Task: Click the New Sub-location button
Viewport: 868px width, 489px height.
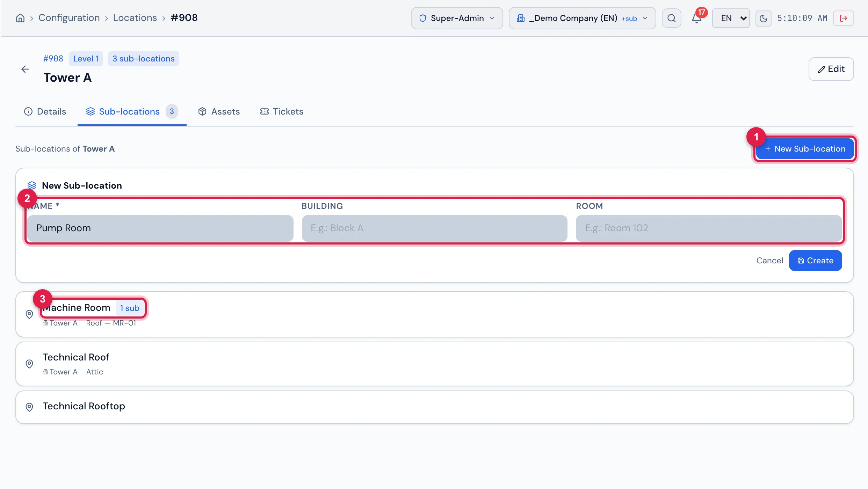Action: (x=805, y=149)
